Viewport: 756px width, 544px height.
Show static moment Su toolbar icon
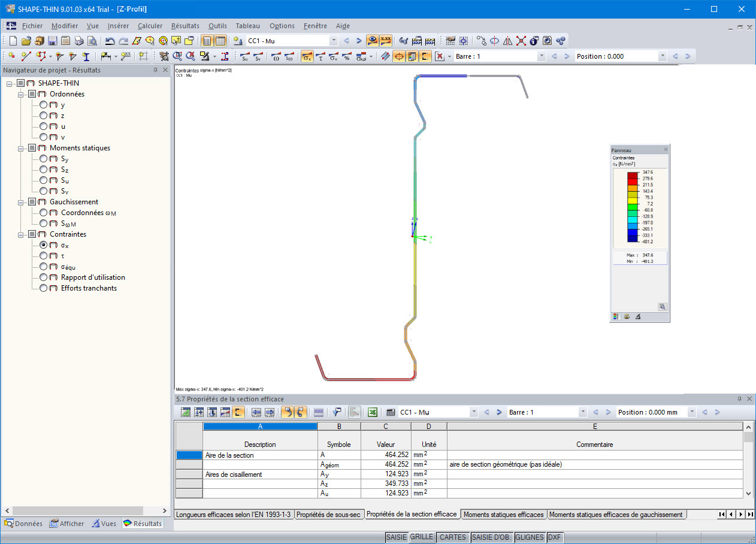(244, 56)
